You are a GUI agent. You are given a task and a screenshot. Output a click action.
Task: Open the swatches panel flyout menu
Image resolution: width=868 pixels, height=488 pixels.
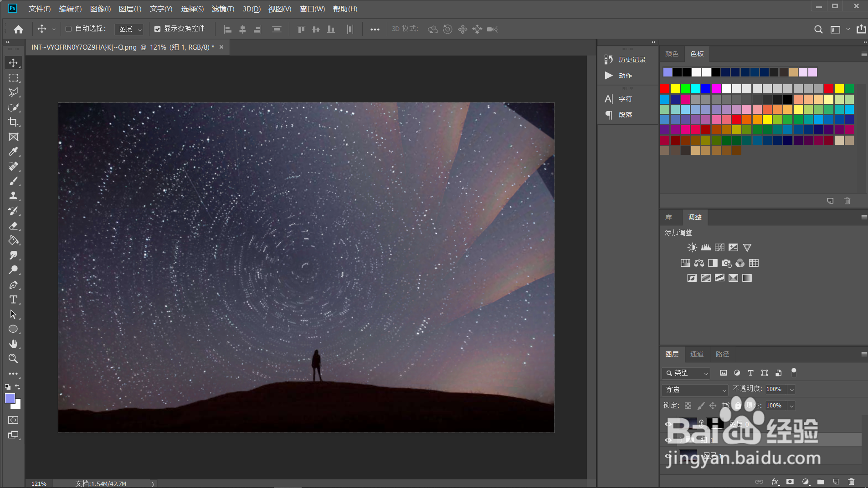pos(864,54)
